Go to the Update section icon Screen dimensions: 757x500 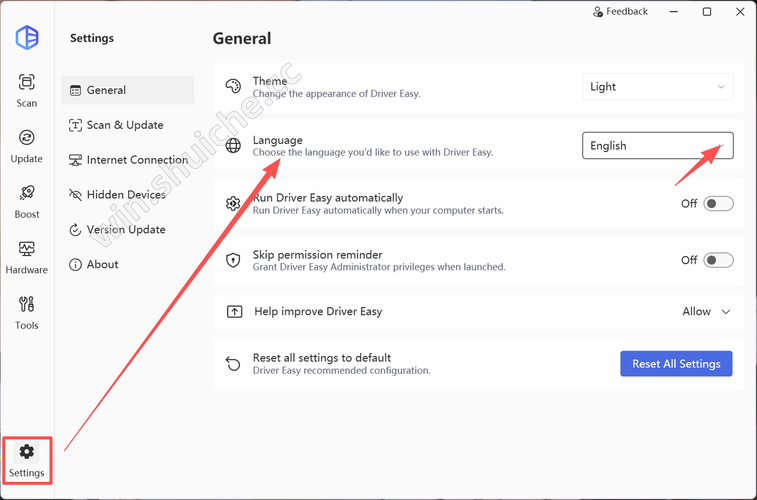(x=27, y=144)
